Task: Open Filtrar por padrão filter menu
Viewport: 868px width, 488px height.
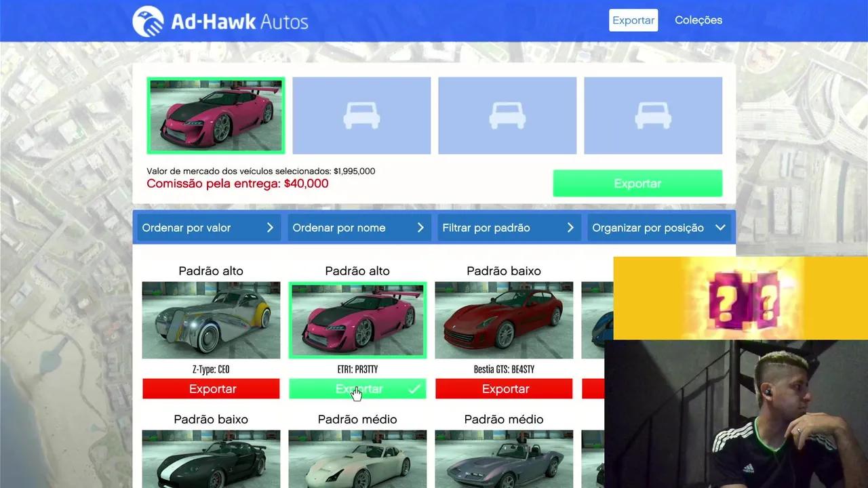Action: pos(509,228)
